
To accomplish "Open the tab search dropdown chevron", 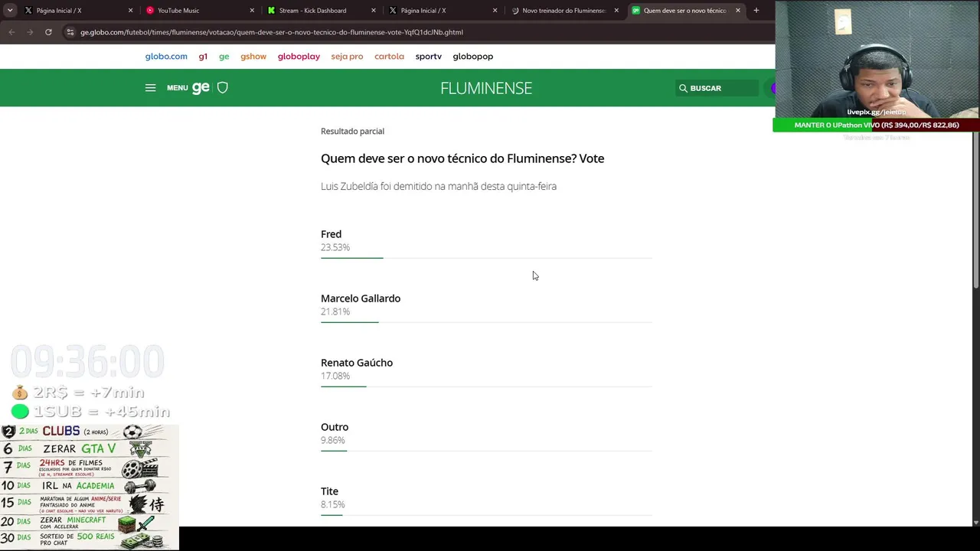I will click(x=10, y=11).
